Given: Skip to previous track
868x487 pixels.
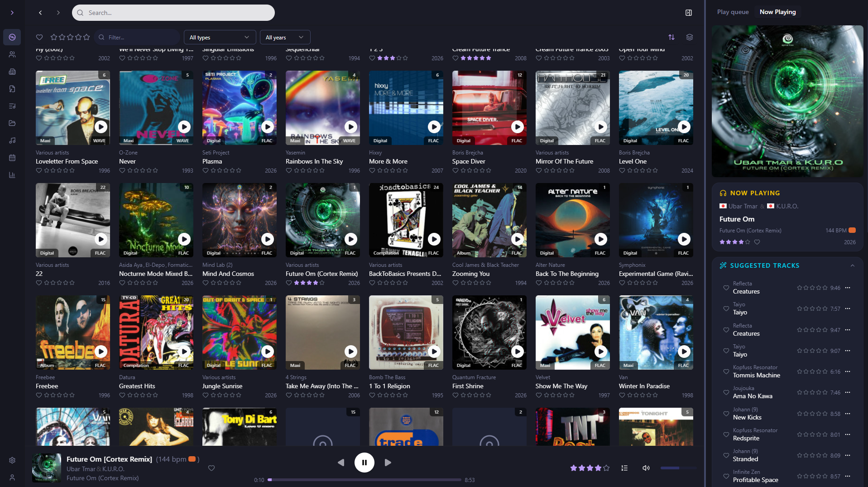Looking at the screenshot, I should click(341, 463).
